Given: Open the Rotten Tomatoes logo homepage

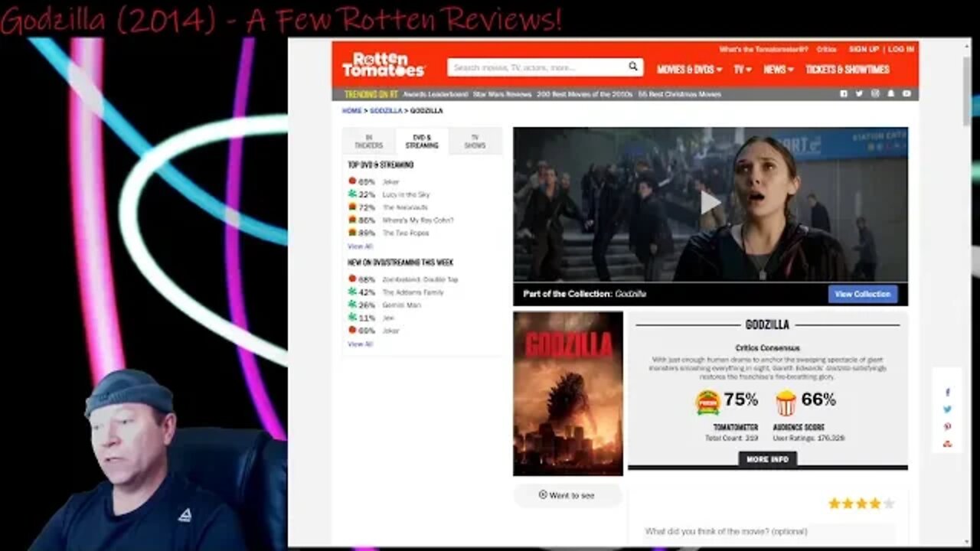Looking at the screenshot, I should pos(383,65).
